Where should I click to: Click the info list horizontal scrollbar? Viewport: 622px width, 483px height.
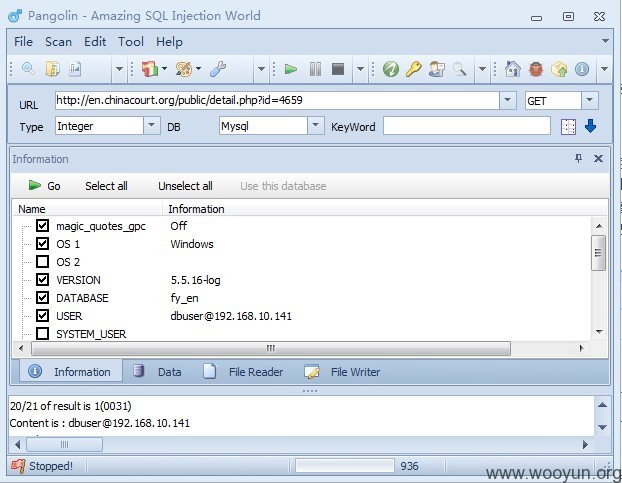coord(271,348)
